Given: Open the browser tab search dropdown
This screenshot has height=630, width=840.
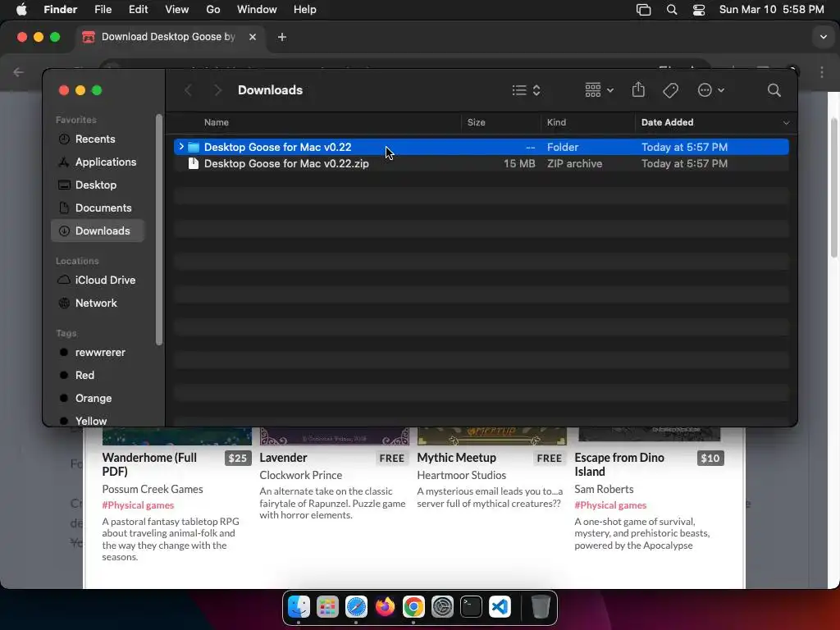Looking at the screenshot, I should (824, 37).
